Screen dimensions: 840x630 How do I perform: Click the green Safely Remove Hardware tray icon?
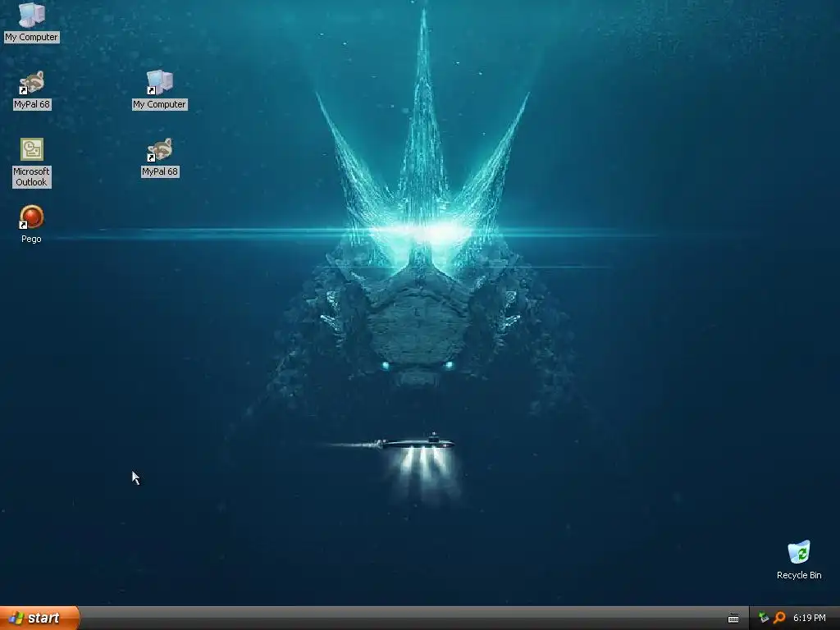(x=764, y=619)
